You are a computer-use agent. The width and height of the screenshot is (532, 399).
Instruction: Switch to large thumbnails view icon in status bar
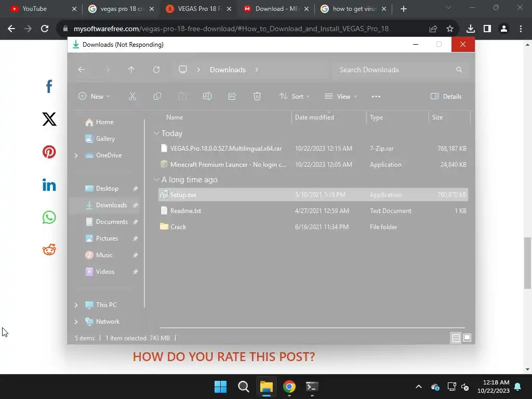[467, 338]
